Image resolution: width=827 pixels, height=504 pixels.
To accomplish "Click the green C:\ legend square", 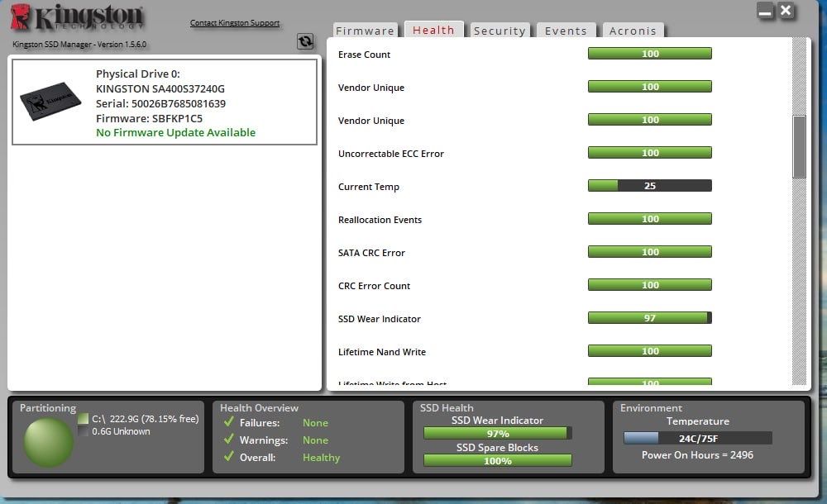I will point(83,419).
